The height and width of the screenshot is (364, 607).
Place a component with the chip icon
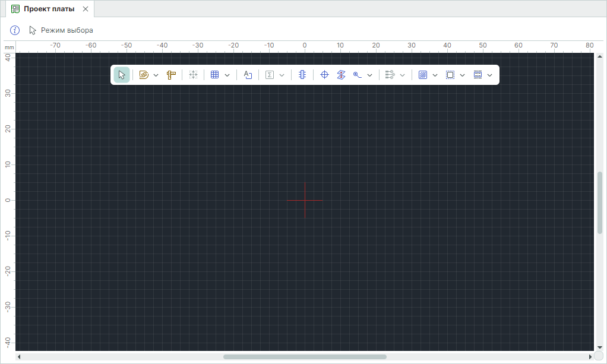(x=302, y=75)
